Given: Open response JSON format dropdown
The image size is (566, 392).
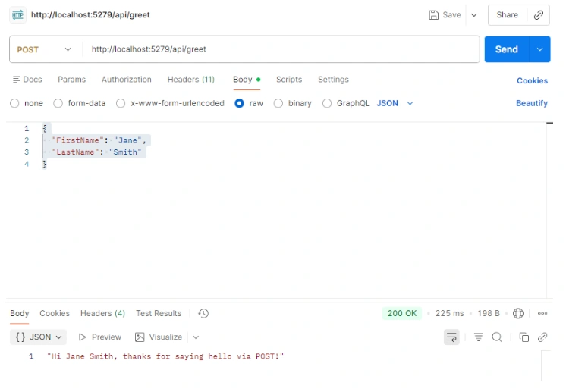Looking at the screenshot, I should point(38,337).
